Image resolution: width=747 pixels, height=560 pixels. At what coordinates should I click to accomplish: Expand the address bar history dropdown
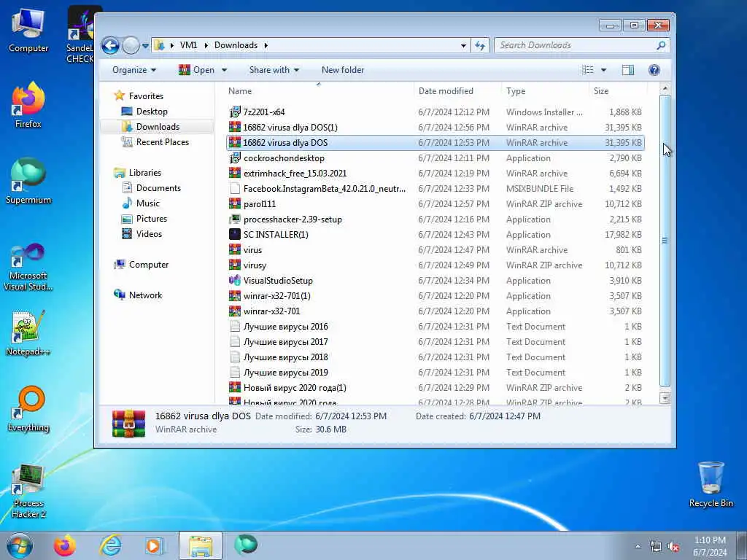[x=463, y=45]
